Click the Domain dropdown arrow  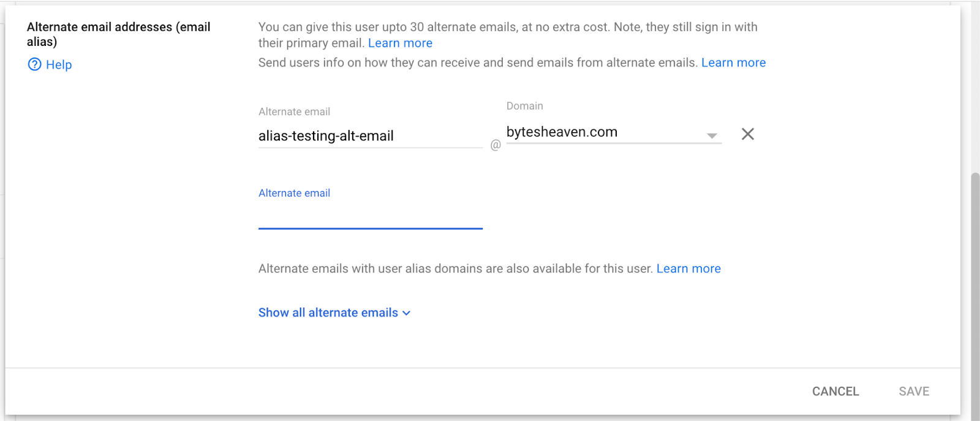pyautogui.click(x=712, y=136)
